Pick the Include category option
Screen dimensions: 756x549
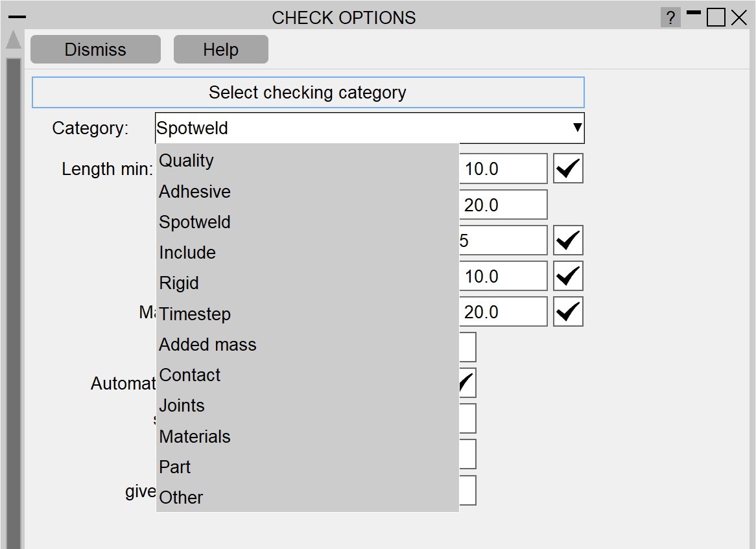pos(307,253)
